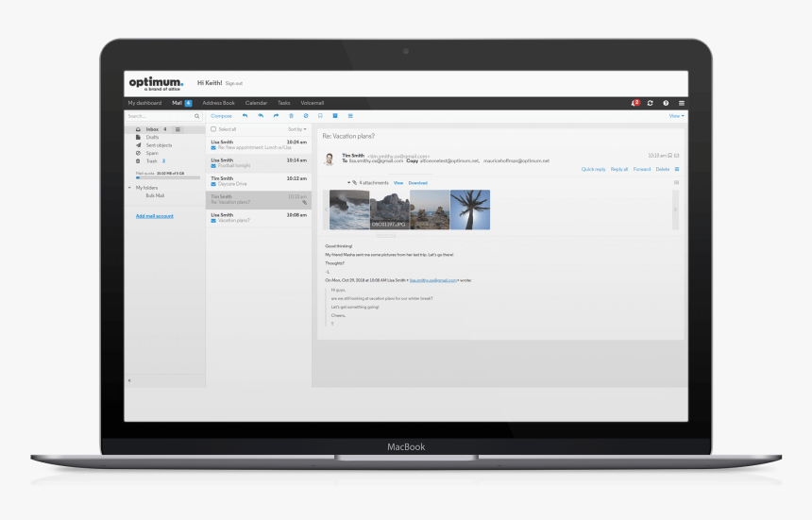
Task: Click the lisa.smithy.ox@gmail.com link in quoted text
Action: pyautogui.click(x=433, y=280)
